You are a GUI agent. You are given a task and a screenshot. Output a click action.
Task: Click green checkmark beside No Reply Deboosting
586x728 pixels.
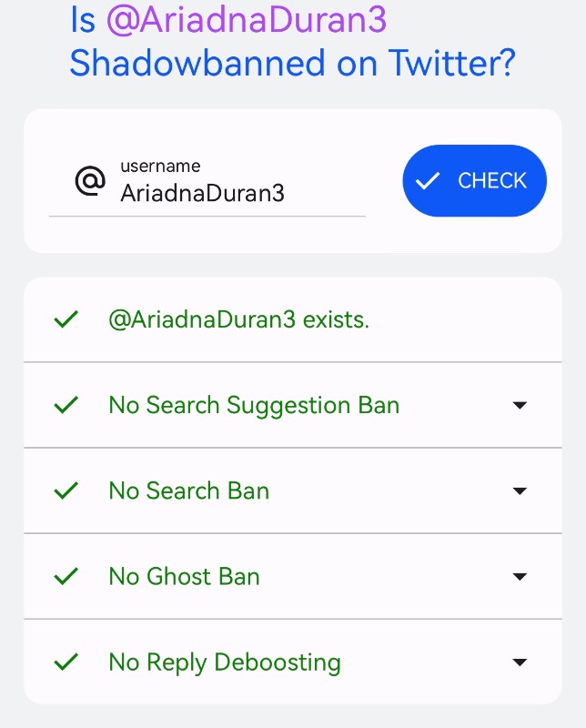(66, 662)
